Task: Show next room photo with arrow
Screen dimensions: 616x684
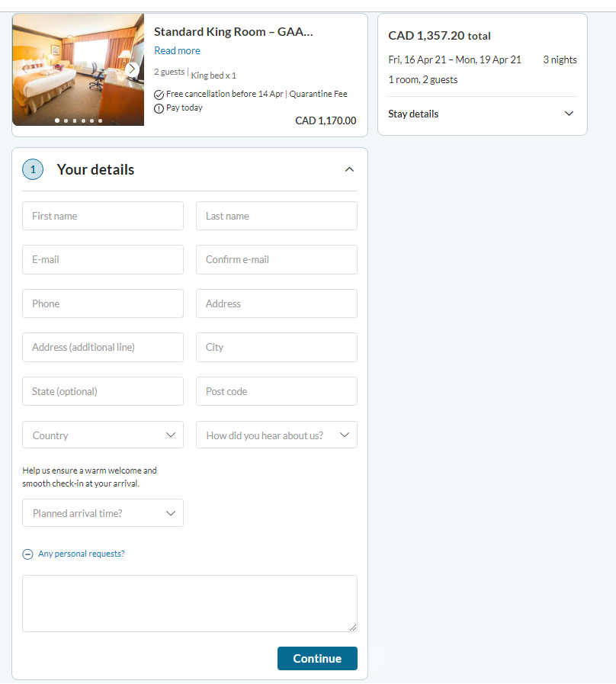Action: pyautogui.click(x=132, y=69)
